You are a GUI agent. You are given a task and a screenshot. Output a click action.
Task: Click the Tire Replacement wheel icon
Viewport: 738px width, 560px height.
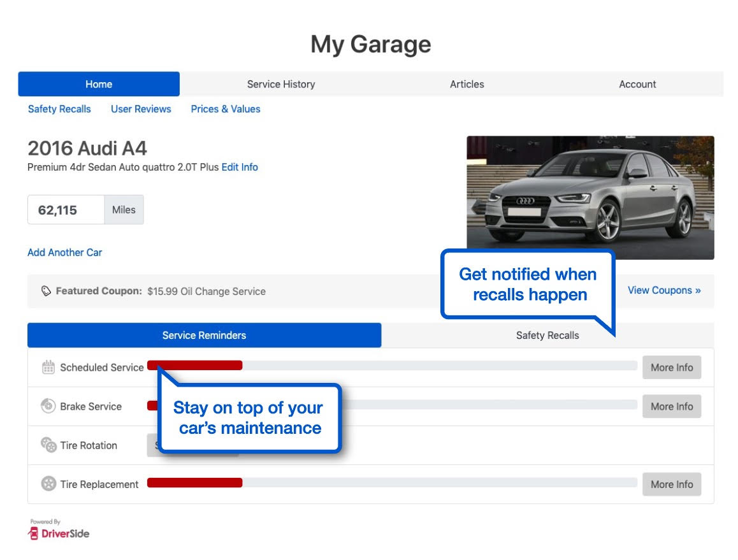48,484
